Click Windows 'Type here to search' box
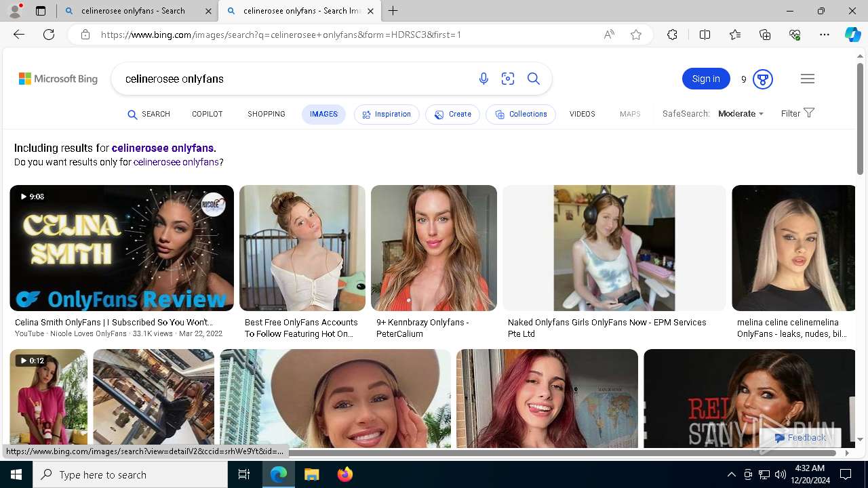868x488 pixels. (x=130, y=474)
